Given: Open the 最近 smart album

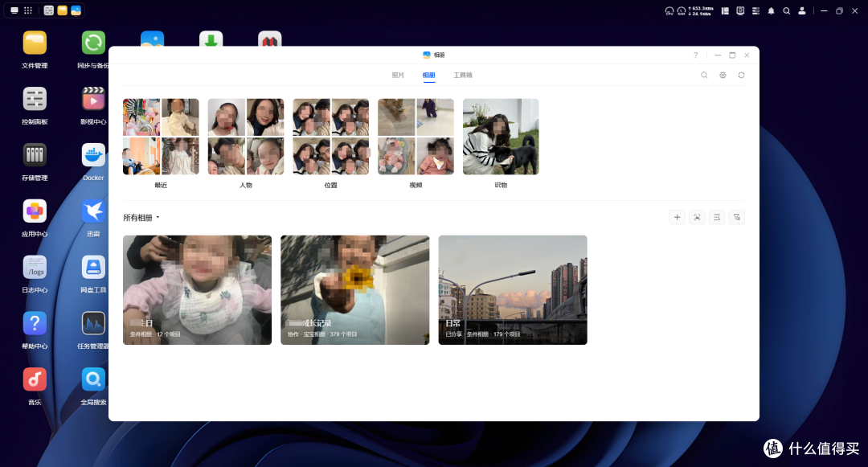Looking at the screenshot, I should (x=161, y=137).
